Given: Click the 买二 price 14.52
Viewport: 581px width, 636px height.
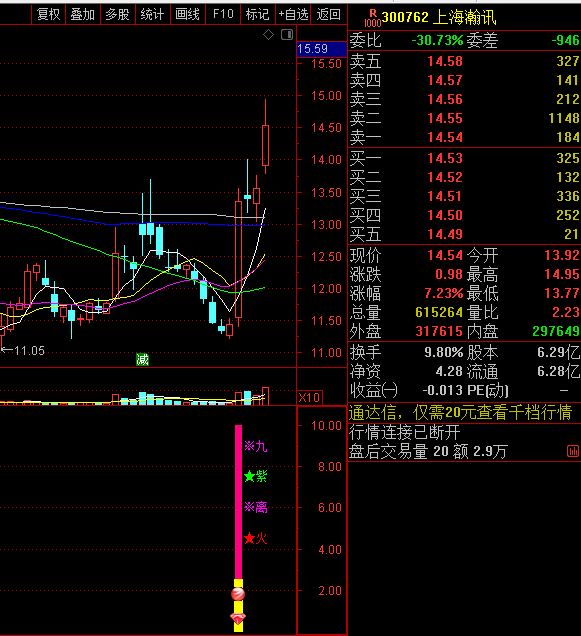Looking at the screenshot, I should tap(445, 177).
